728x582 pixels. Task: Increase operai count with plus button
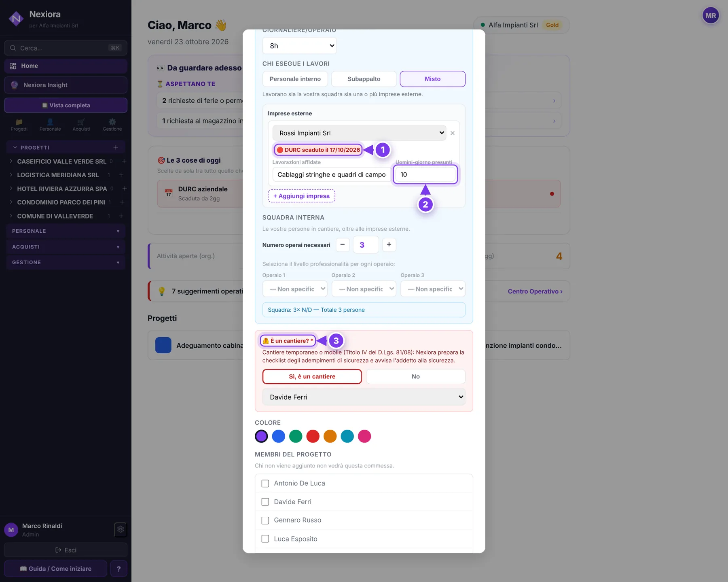pyautogui.click(x=389, y=244)
